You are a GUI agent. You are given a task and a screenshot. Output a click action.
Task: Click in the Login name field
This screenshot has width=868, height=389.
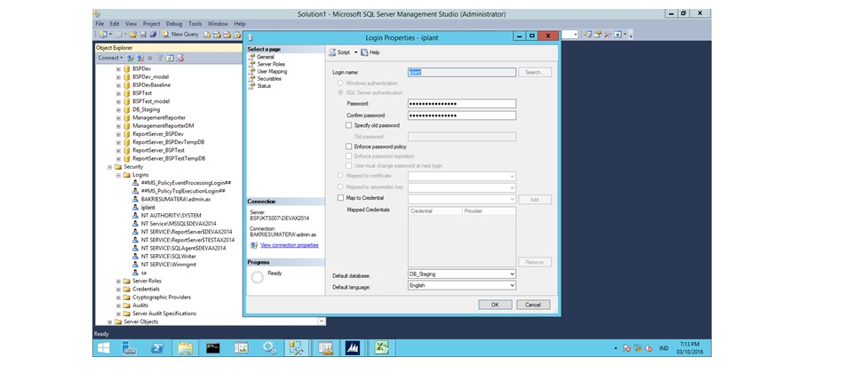click(462, 73)
